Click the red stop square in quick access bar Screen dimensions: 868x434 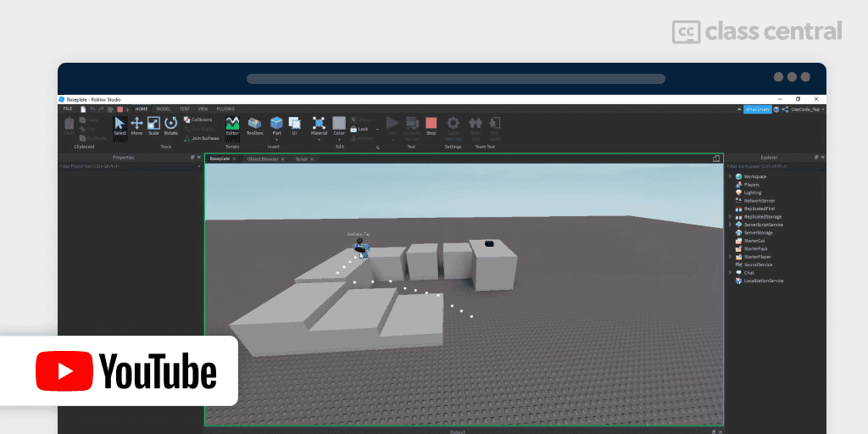coord(120,109)
